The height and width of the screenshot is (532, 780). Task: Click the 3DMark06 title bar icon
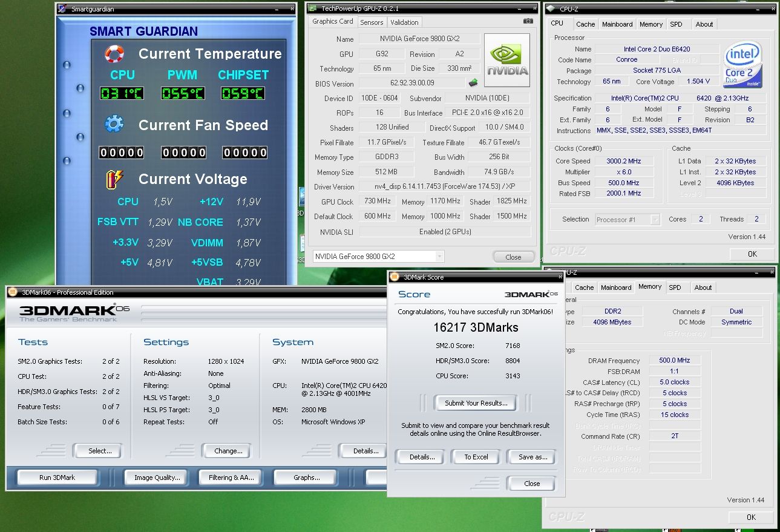pyautogui.click(x=13, y=292)
